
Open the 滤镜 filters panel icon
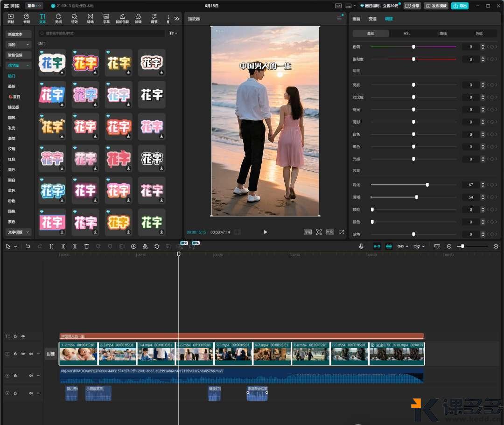(138, 18)
